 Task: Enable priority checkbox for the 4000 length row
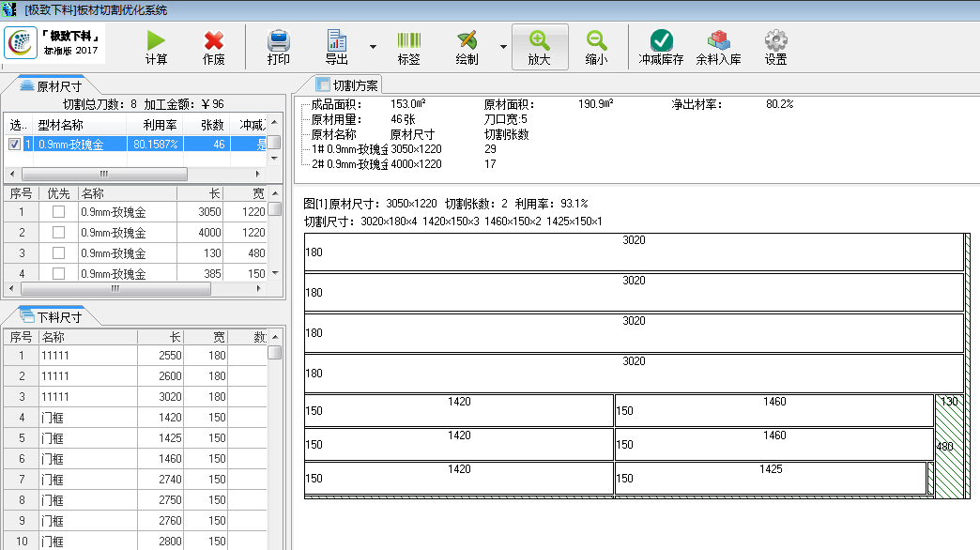click(58, 233)
